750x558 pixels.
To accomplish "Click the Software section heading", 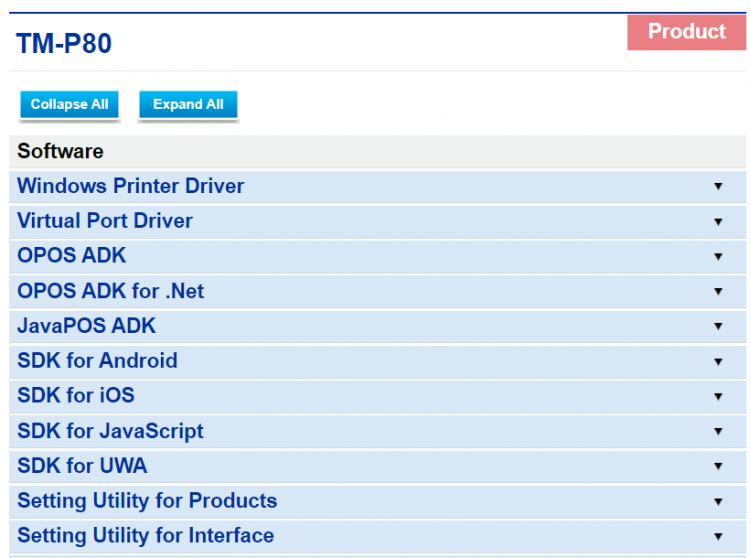I will [60, 151].
